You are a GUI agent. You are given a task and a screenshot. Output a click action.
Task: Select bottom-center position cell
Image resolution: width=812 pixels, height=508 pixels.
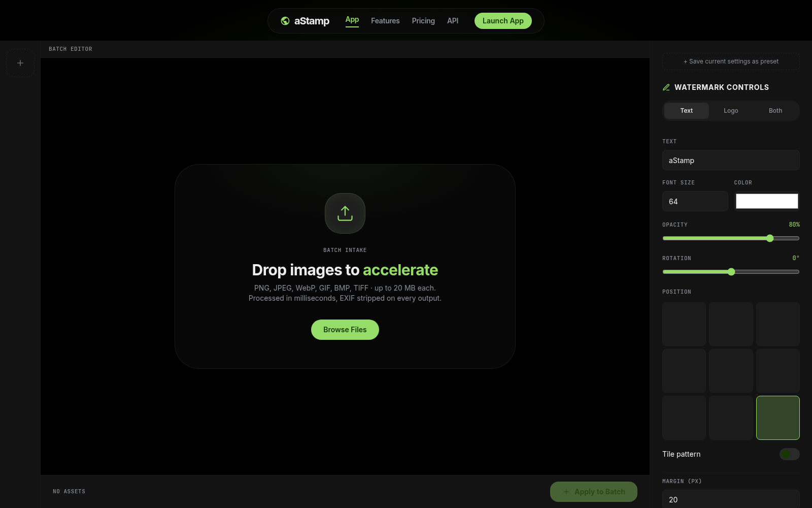point(731,418)
